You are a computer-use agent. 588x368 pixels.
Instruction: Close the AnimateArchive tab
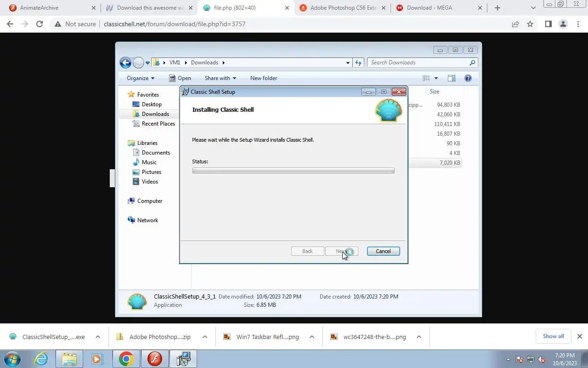click(x=94, y=8)
